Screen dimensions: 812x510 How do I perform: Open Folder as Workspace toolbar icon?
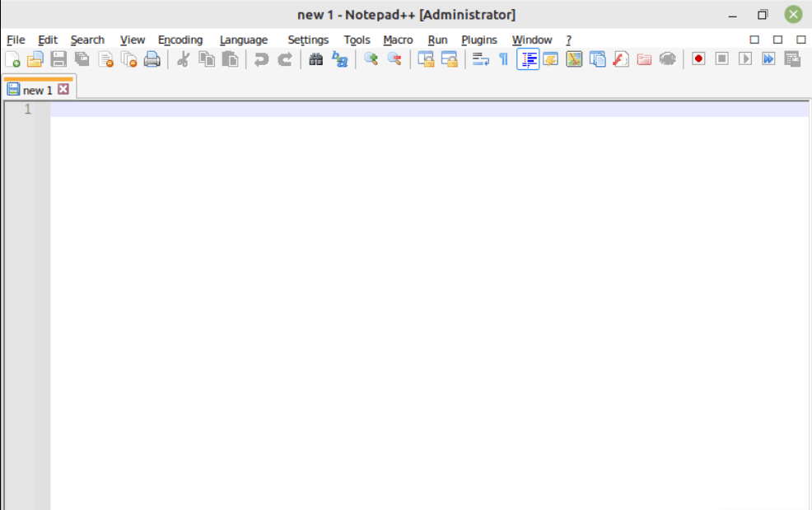point(644,59)
